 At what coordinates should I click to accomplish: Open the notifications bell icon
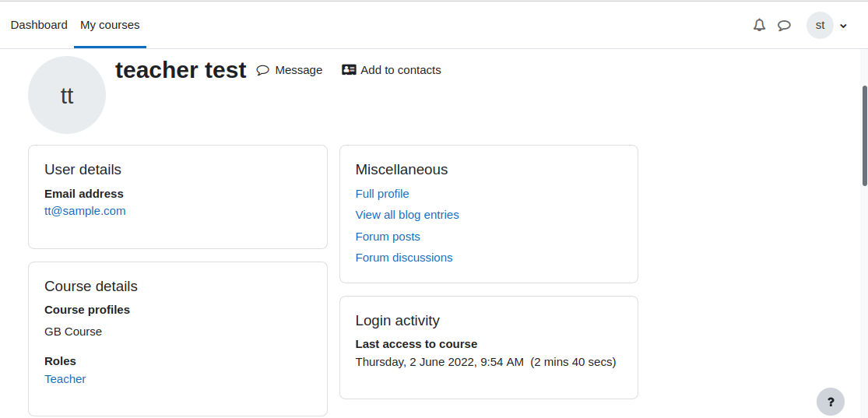tap(759, 25)
